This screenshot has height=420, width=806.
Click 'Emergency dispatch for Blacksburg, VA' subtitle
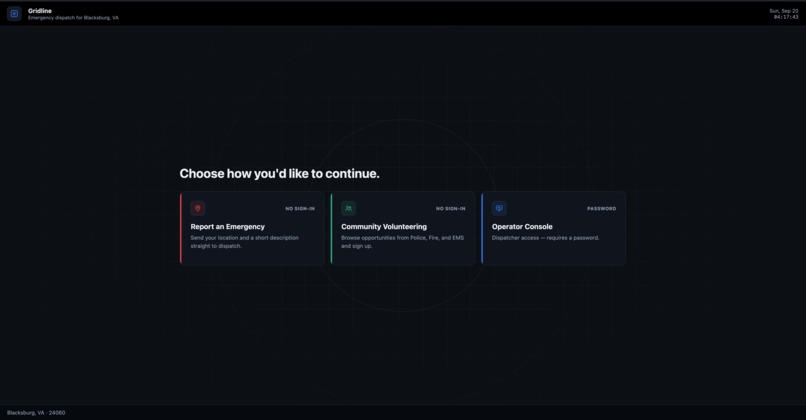[73, 18]
